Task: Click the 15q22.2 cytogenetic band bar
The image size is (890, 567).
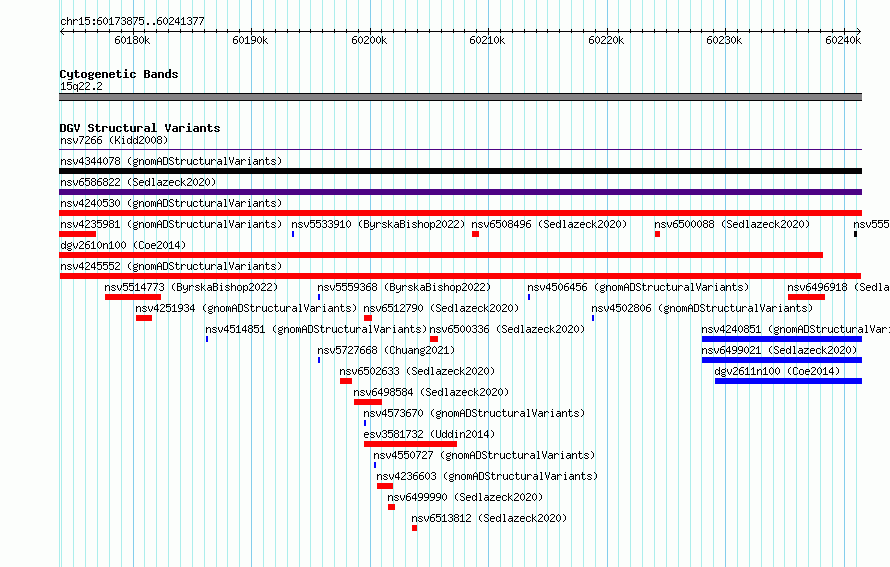Action: pyautogui.click(x=460, y=97)
